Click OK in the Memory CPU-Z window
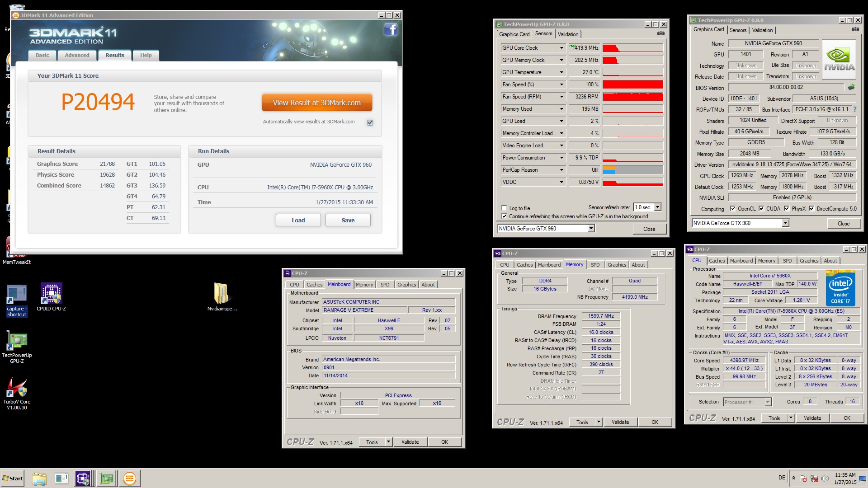Screen dimensions: 868x488 (x=655, y=422)
